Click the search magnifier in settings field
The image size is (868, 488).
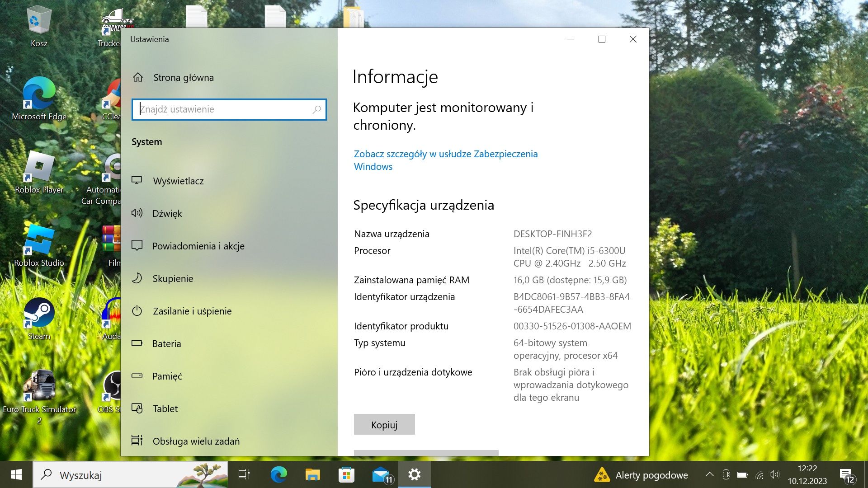[x=316, y=109]
